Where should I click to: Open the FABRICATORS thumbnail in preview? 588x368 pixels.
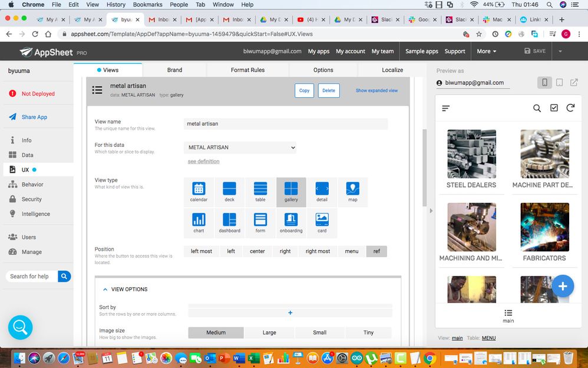[x=544, y=227]
